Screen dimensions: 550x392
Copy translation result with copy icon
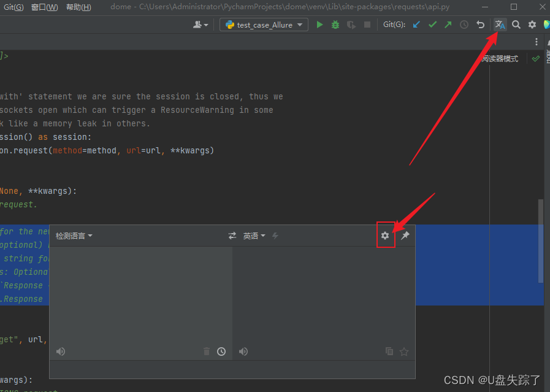[389, 351]
